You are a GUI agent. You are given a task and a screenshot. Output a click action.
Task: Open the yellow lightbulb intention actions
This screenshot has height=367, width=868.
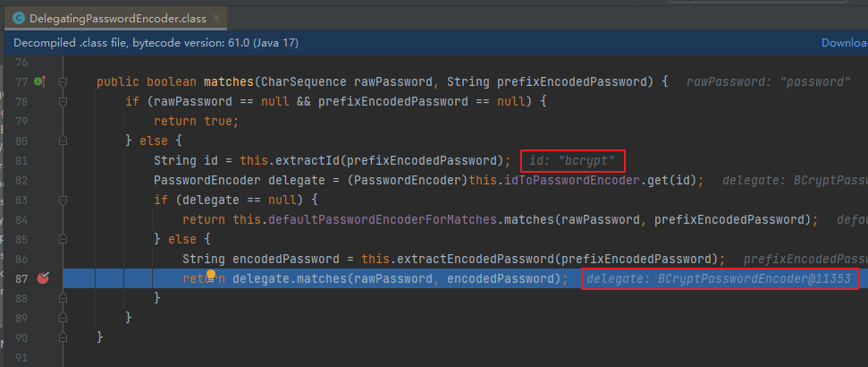[x=211, y=275]
